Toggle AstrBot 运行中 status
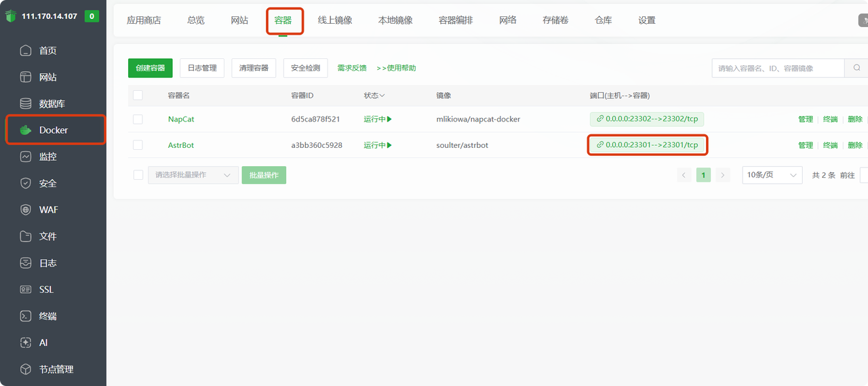868x386 pixels. tap(378, 145)
